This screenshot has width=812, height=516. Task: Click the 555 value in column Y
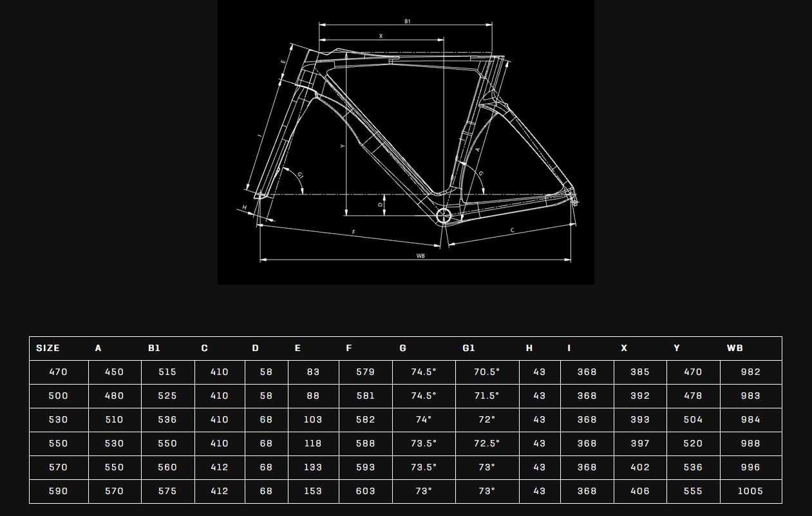(x=693, y=491)
